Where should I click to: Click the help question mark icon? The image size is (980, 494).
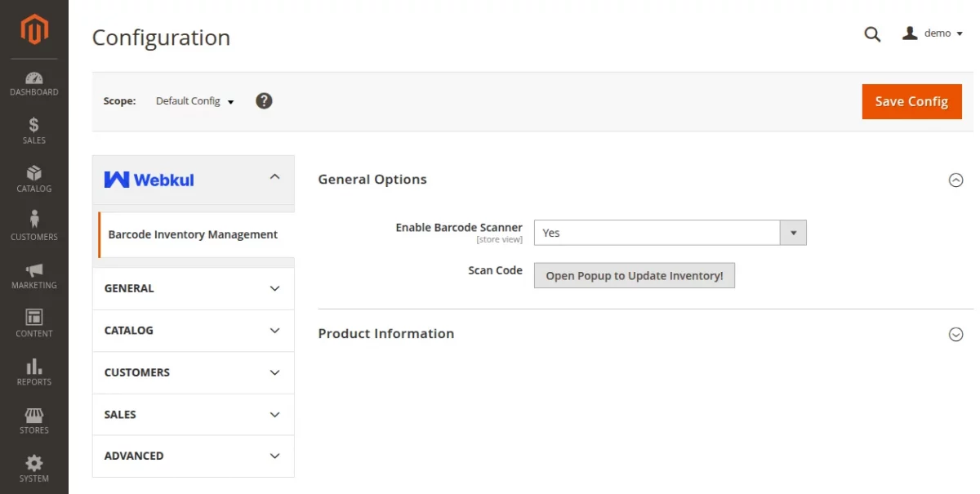[264, 100]
